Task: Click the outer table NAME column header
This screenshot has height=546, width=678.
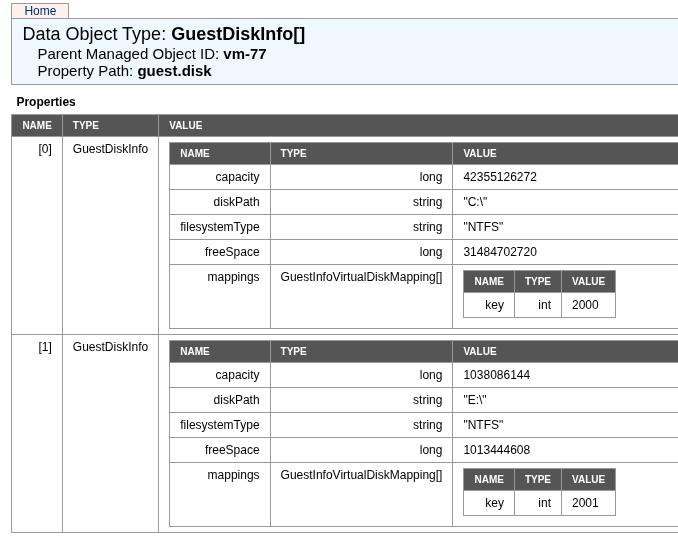Action: click(37, 125)
